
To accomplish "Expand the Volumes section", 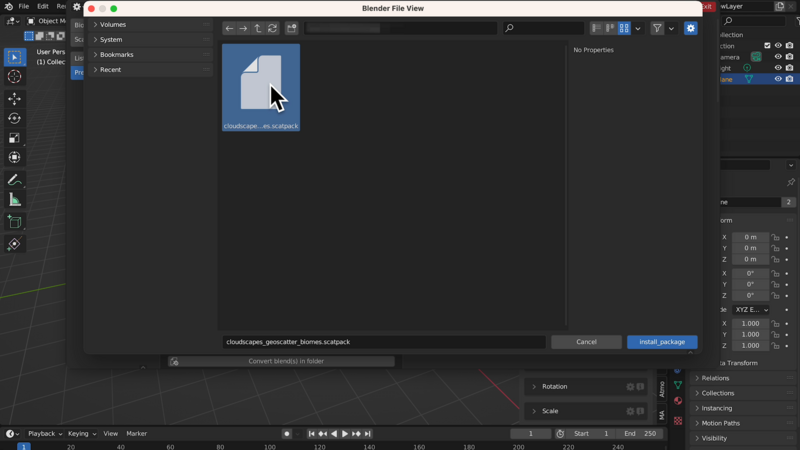I will coord(150,24).
